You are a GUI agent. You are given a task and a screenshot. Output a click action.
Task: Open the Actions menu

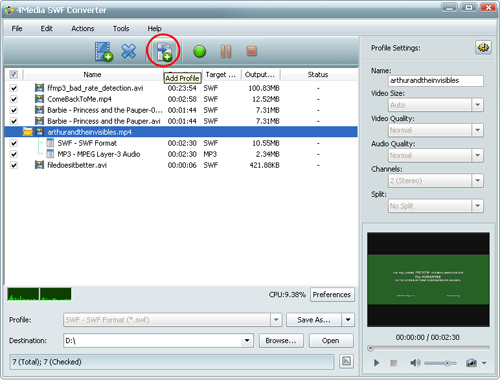click(83, 29)
